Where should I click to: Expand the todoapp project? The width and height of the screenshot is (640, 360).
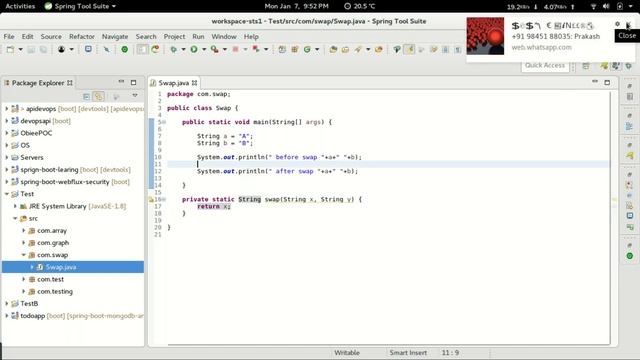pos(7,316)
